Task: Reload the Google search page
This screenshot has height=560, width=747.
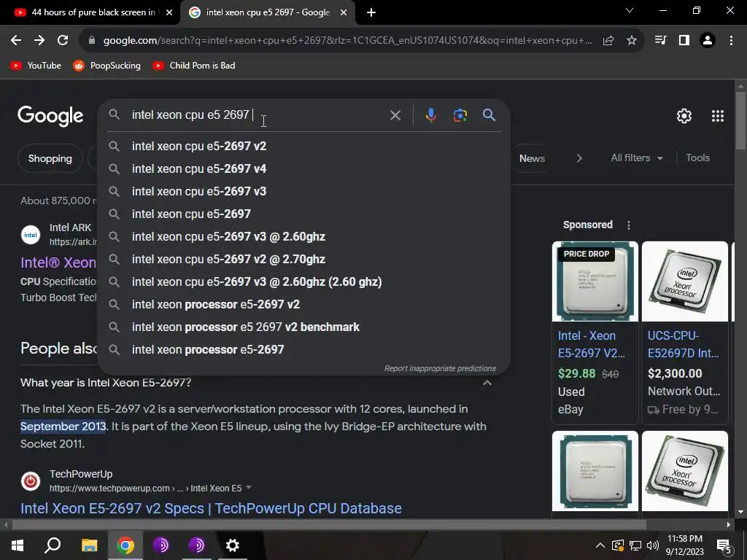Action: click(x=63, y=41)
